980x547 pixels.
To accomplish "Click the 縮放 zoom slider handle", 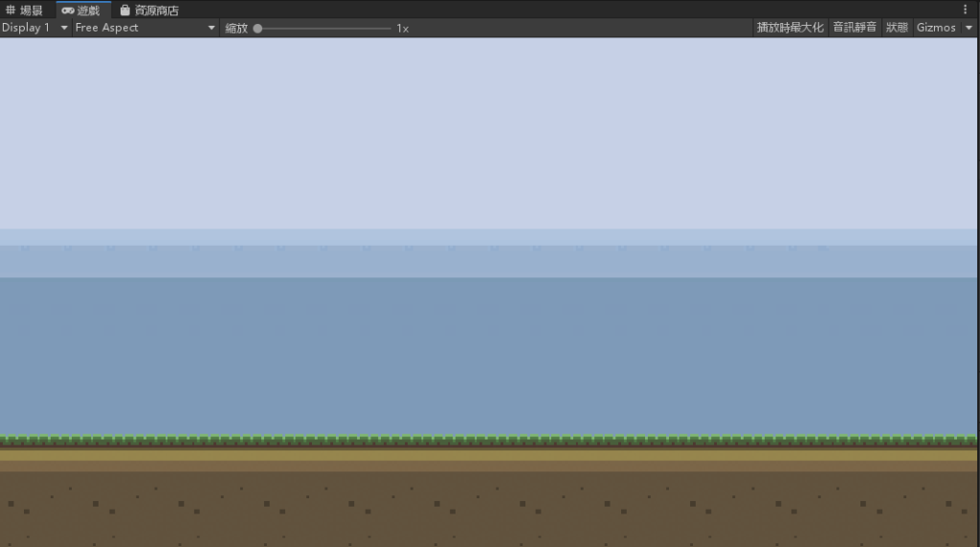I will point(258,29).
